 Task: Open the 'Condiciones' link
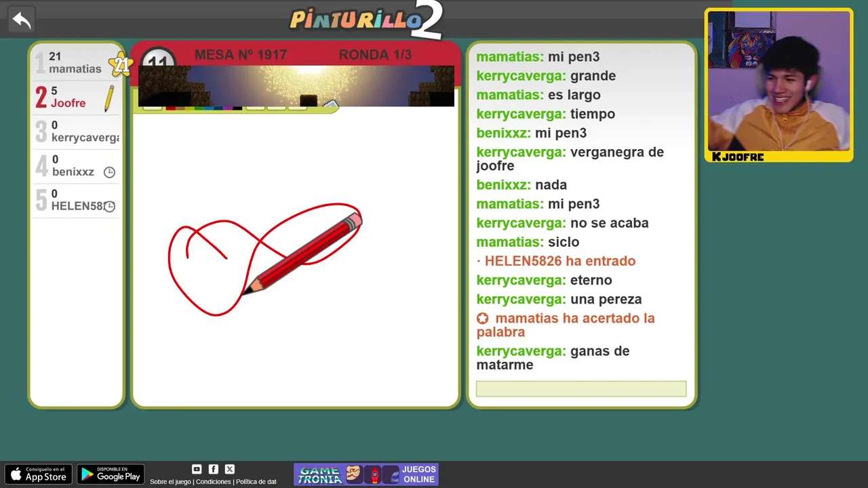[x=214, y=482]
